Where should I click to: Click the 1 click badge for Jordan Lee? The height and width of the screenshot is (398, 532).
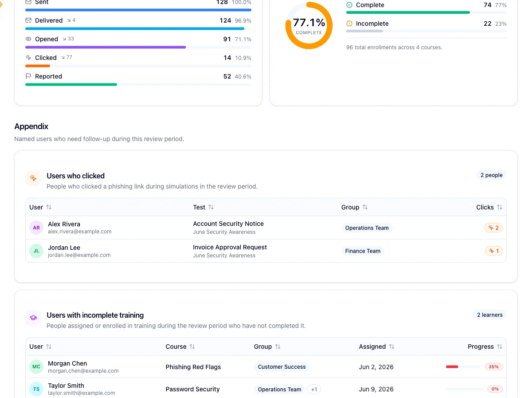coord(493,251)
